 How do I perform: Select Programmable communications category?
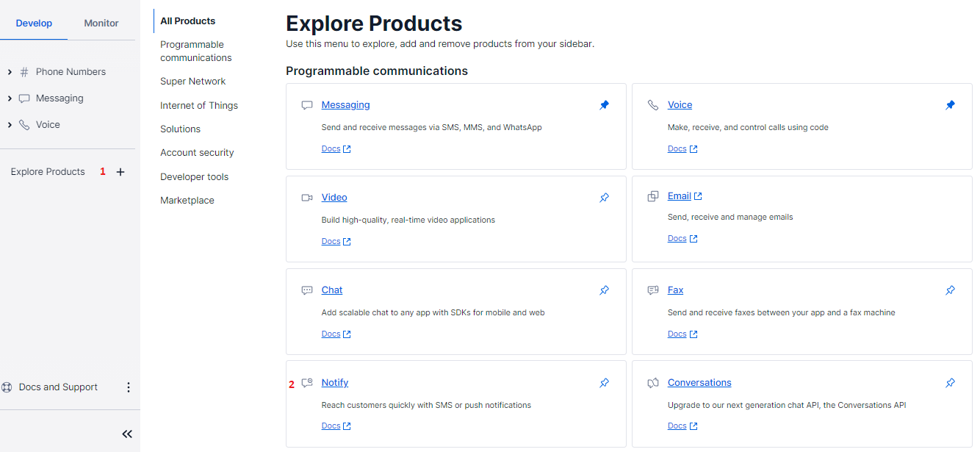[196, 51]
